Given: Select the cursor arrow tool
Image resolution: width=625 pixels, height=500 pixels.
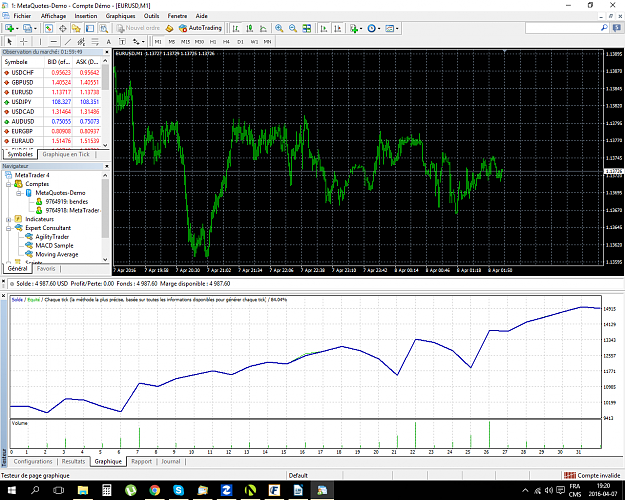Looking at the screenshot, I should coord(10,41).
